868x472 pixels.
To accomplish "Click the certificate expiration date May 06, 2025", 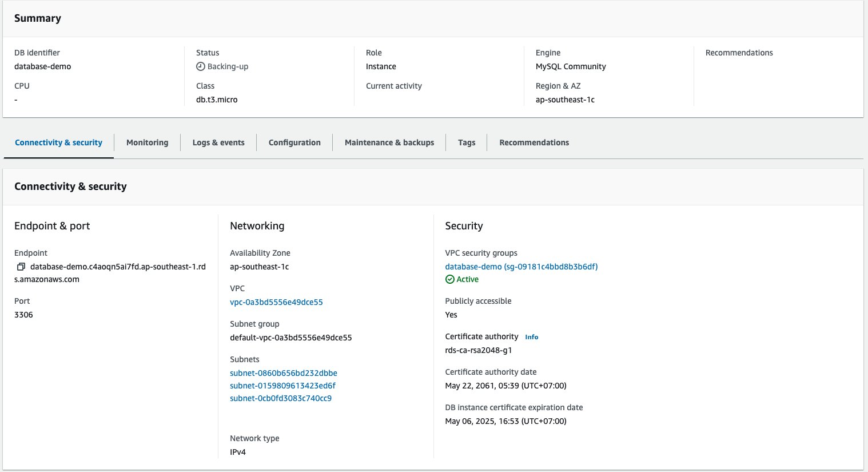I will 506,421.
